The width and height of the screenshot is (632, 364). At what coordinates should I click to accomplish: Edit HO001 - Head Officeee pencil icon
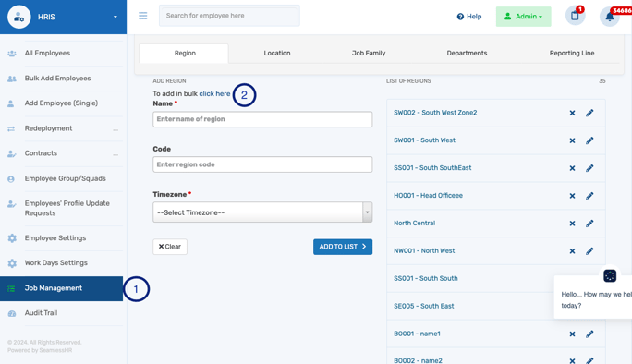pos(589,196)
